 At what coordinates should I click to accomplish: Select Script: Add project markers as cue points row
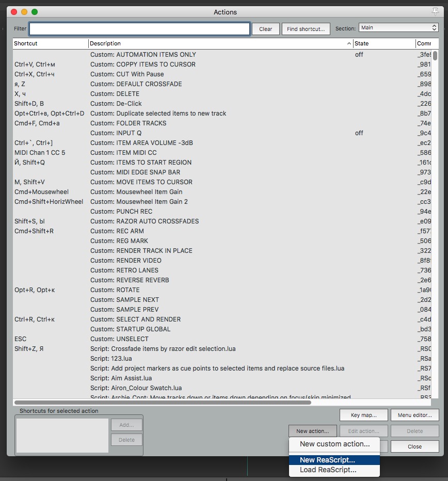(x=222, y=368)
